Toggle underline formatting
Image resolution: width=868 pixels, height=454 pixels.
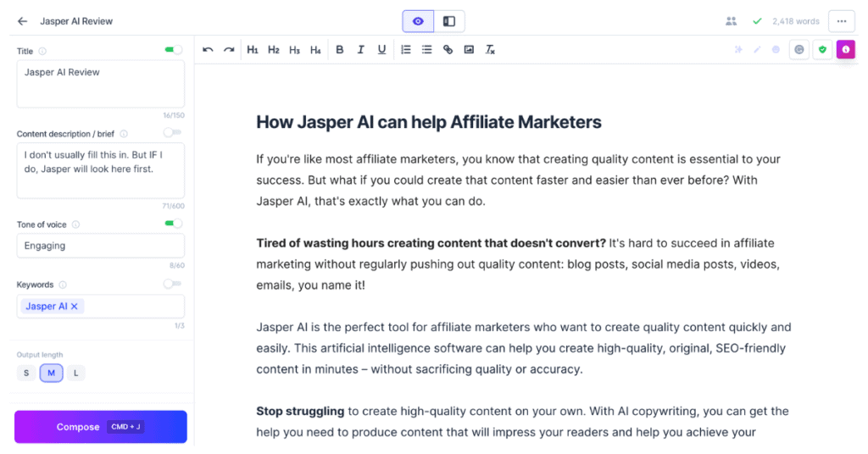pyautogui.click(x=381, y=50)
